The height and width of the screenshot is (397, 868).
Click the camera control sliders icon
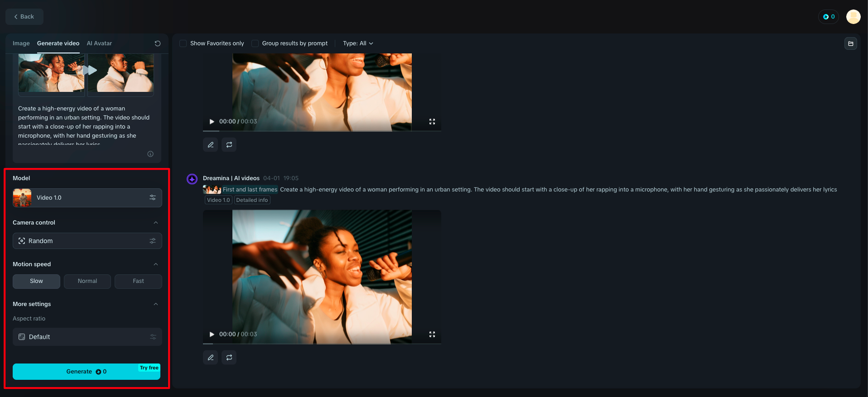tap(153, 241)
